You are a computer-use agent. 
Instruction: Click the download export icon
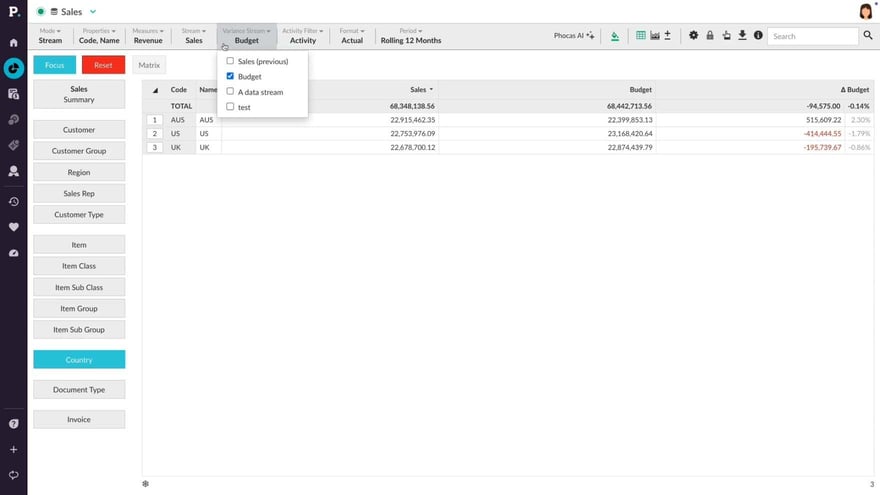[x=742, y=36]
